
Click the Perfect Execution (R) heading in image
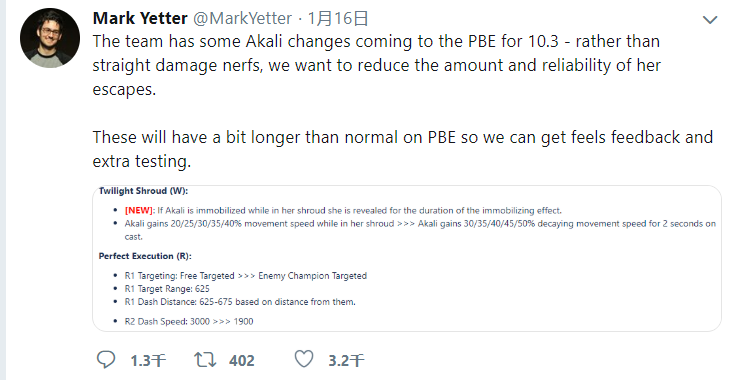[145, 256]
